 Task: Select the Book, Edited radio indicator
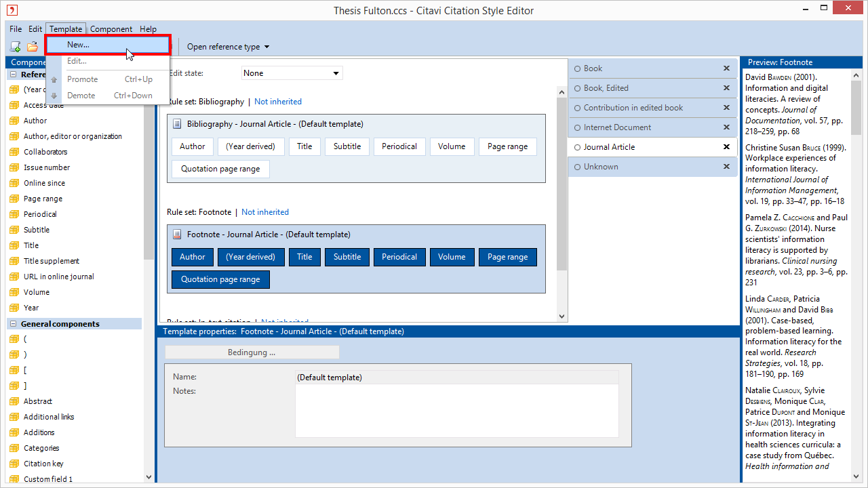click(578, 88)
